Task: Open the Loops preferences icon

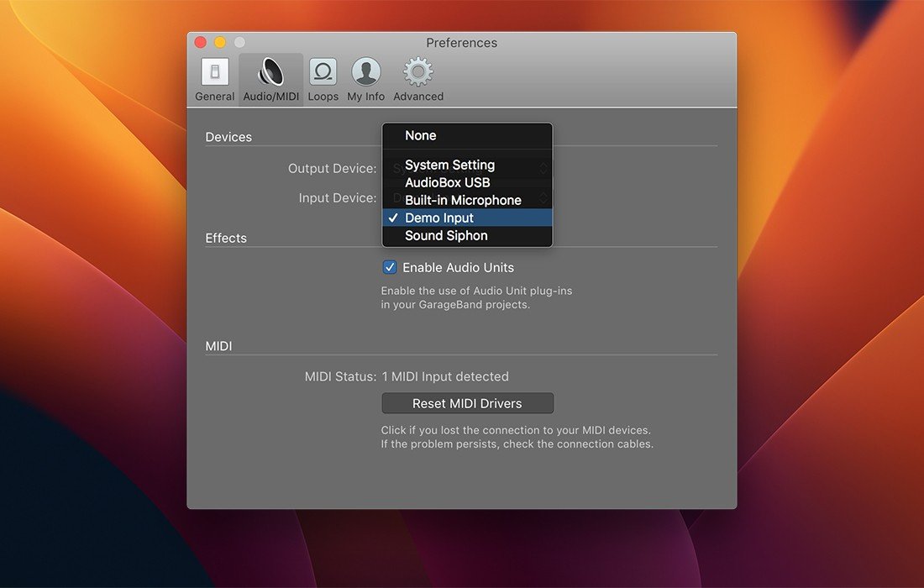Action: click(323, 72)
